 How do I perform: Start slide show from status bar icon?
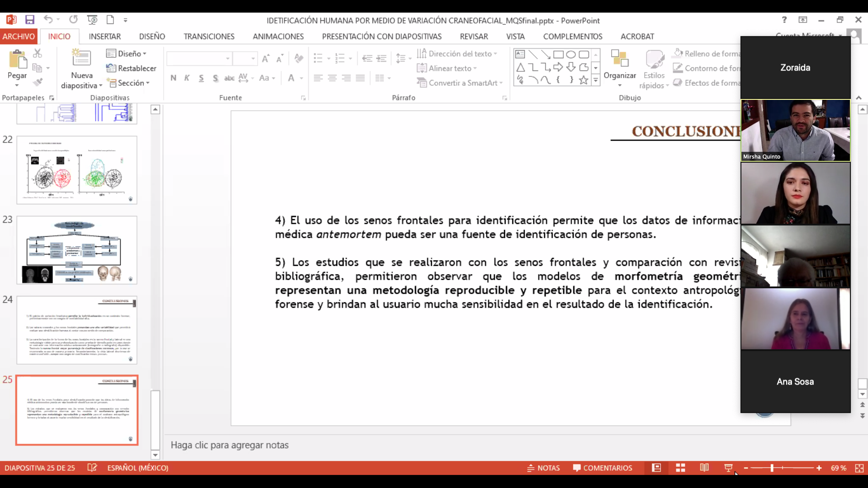point(728,468)
